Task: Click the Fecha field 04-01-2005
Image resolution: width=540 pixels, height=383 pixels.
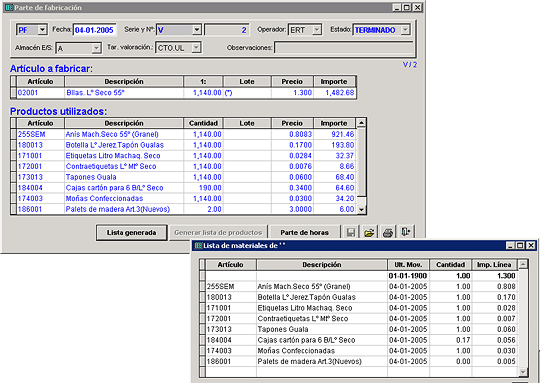Action: (x=94, y=30)
